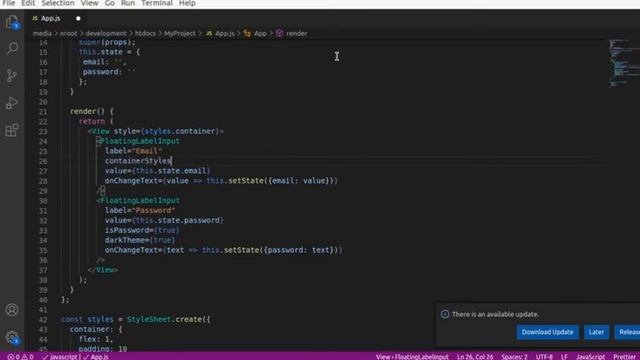Click 'isPassword={true}' on line 33
Screen dimensions: 640x360
tap(142, 230)
